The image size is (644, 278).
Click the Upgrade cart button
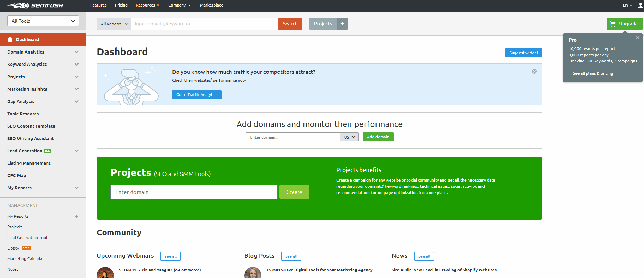pos(624,24)
